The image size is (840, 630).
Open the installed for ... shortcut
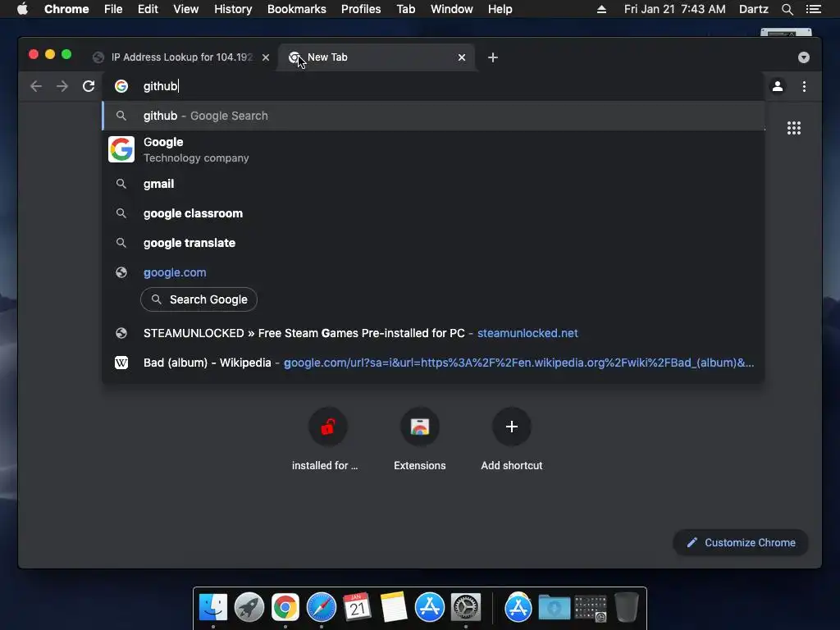point(327,438)
